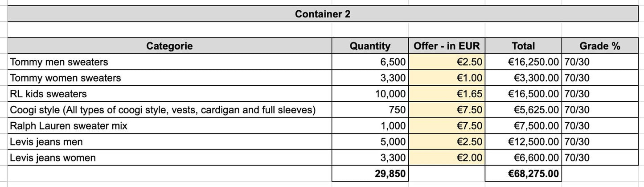Select the €1.00 yellow offer cell
The height and width of the screenshot is (187, 644).
click(447, 78)
